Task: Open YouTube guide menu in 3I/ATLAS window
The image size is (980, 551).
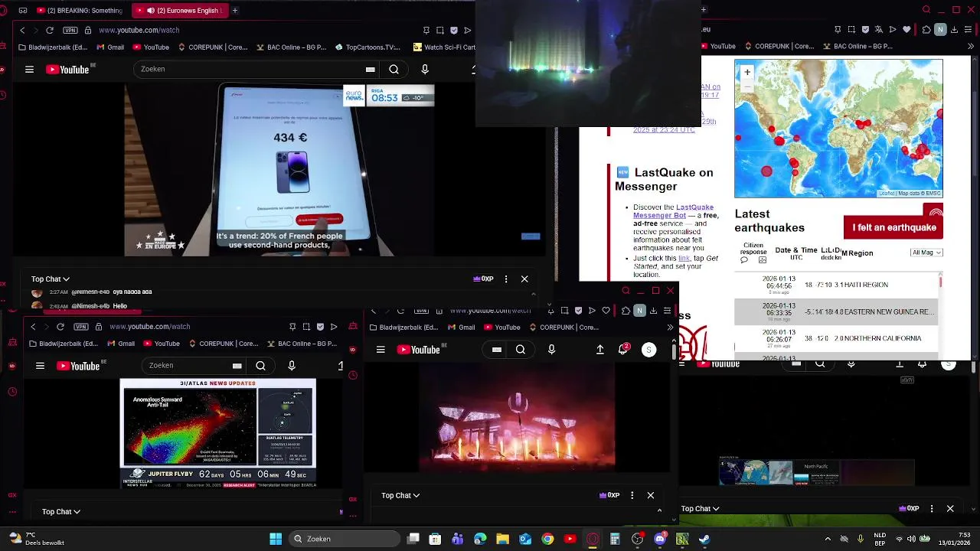Action: pos(40,366)
